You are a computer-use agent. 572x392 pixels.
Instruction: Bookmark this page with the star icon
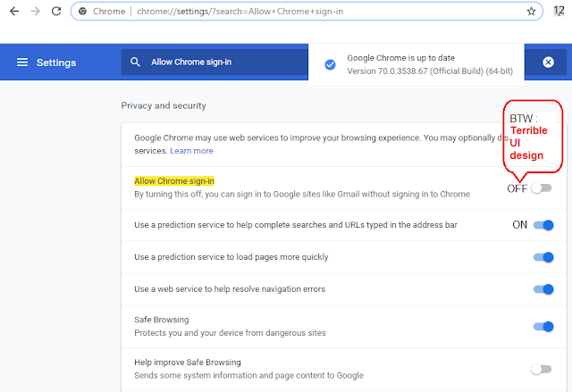pyautogui.click(x=531, y=12)
